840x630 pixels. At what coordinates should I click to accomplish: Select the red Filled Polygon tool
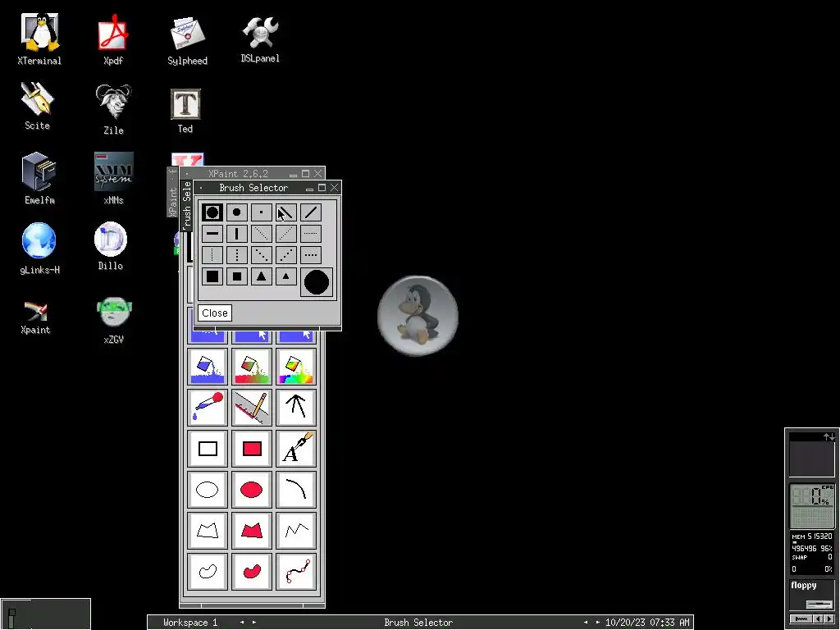point(252,531)
